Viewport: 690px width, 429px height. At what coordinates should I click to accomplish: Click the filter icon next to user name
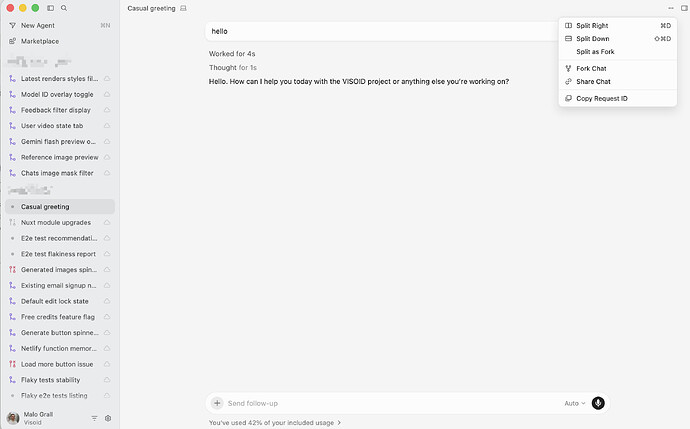tap(94, 418)
